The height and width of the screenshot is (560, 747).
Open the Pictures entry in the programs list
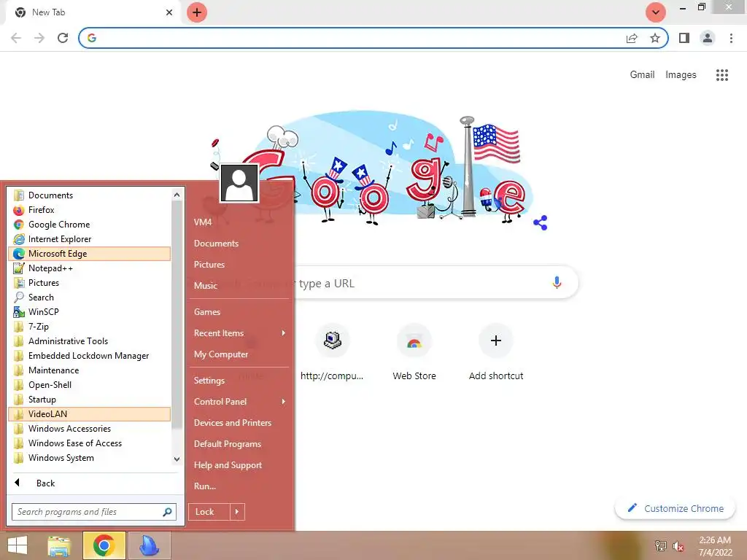click(x=90, y=283)
